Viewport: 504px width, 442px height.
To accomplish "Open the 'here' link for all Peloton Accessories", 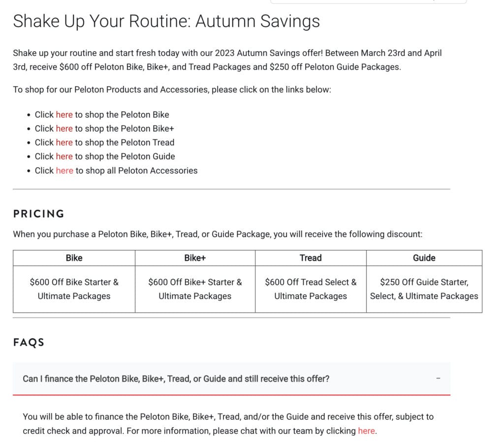I will [64, 171].
